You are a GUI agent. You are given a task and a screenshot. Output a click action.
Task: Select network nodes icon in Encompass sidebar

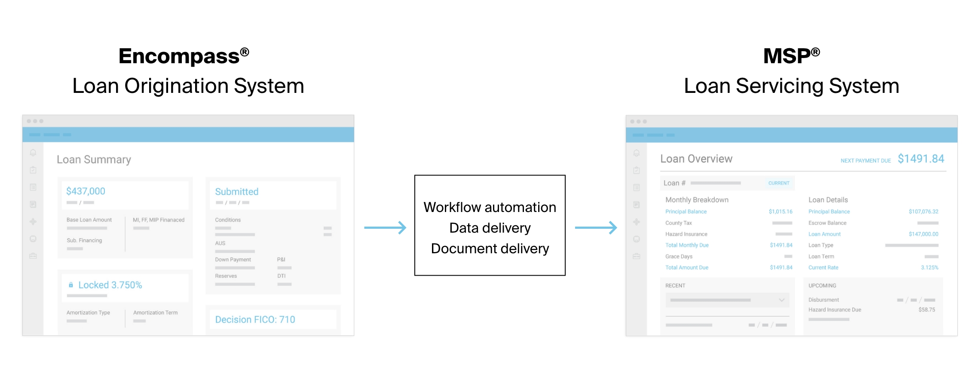pyautogui.click(x=33, y=221)
